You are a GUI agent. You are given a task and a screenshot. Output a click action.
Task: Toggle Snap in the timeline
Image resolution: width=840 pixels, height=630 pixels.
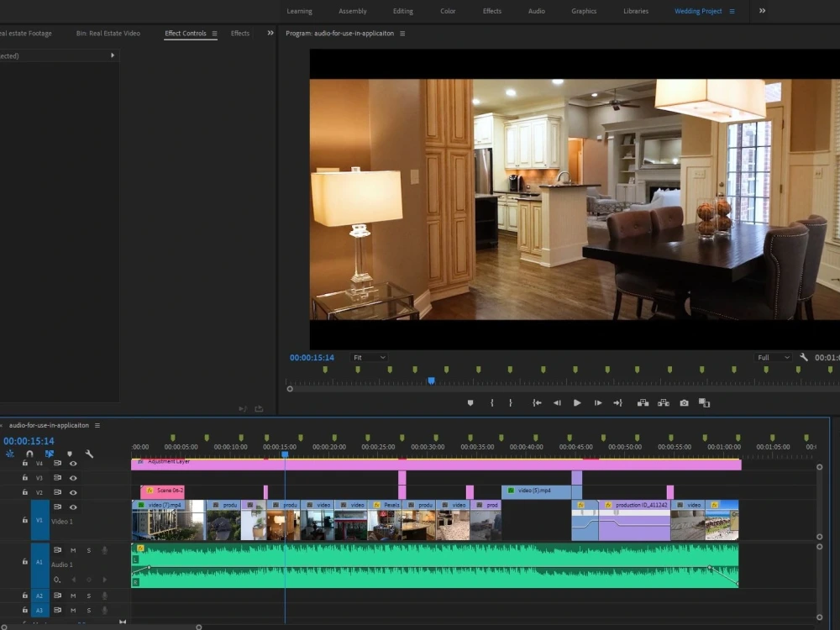[29, 454]
